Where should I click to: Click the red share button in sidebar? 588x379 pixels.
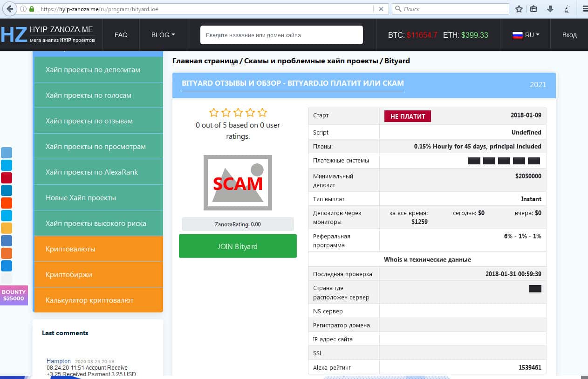click(x=7, y=178)
